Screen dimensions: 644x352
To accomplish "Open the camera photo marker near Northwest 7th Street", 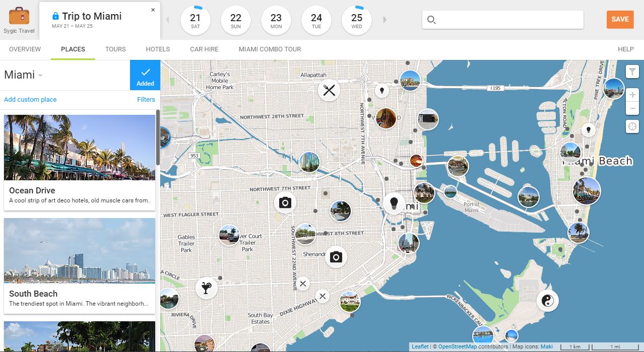I will point(286,201).
